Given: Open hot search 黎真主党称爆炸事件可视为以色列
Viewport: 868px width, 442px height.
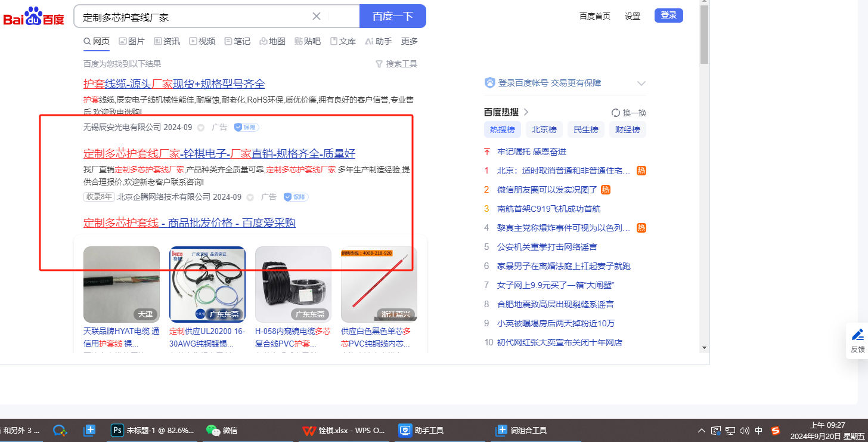Looking at the screenshot, I should (x=564, y=228).
